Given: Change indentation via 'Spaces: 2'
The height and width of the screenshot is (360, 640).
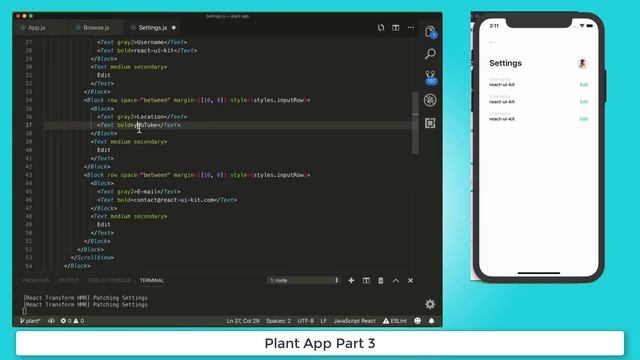Looking at the screenshot, I should (x=278, y=321).
